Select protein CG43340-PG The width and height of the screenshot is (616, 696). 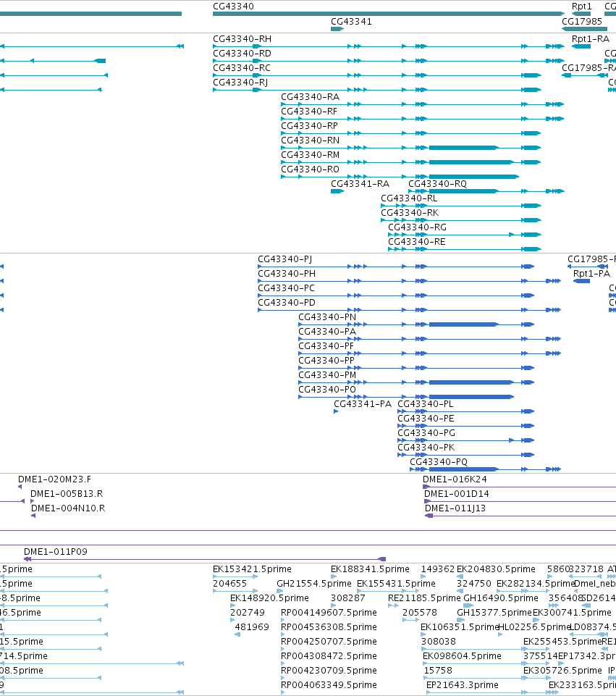[426, 433]
